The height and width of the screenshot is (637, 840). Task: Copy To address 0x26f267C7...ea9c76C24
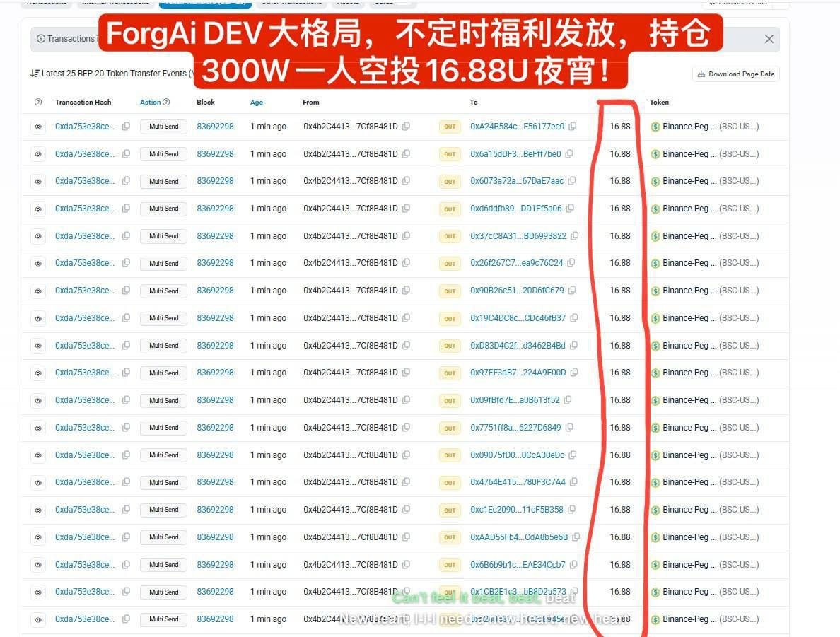click(x=571, y=263)
